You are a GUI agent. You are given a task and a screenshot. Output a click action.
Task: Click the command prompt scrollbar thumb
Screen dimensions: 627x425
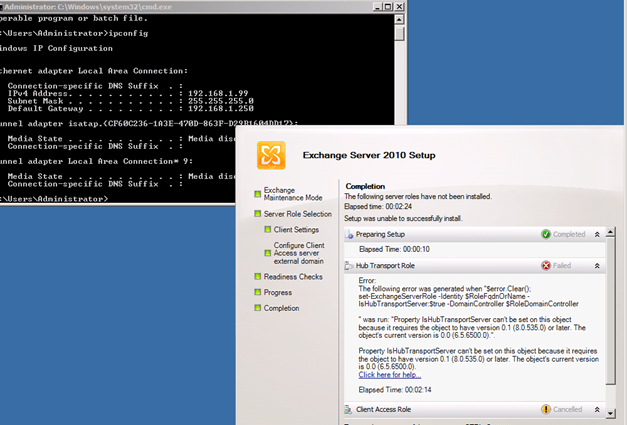click(399, 32)
